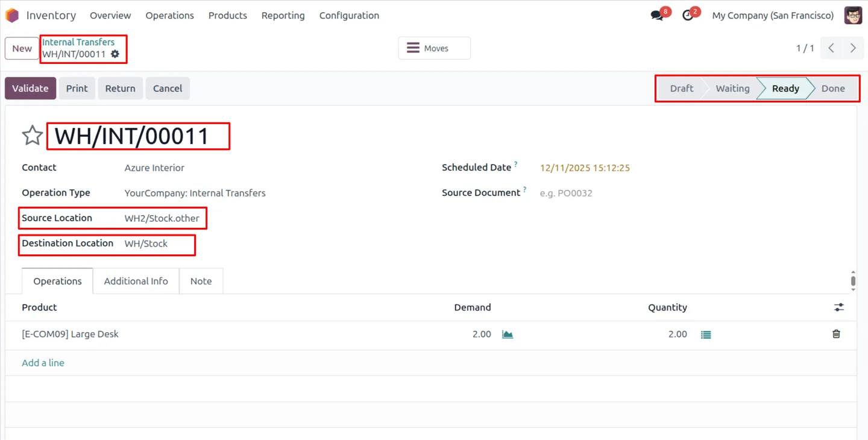Open the Reporting menu
The height and width of the screenshot is (440, 868).
coord(283,16)
